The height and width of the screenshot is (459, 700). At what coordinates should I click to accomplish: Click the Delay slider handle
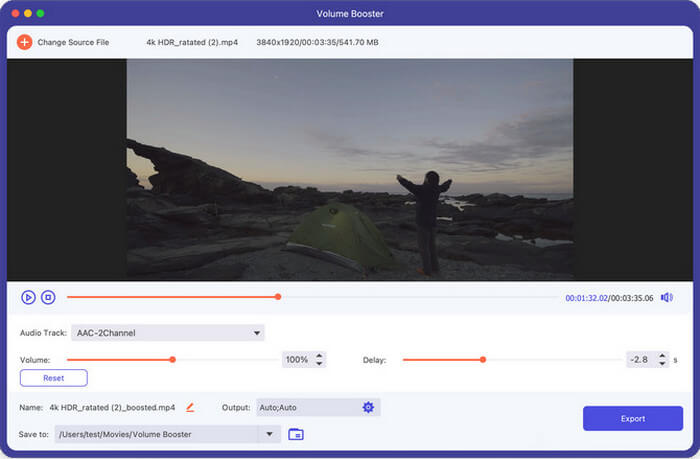point(483,359)
